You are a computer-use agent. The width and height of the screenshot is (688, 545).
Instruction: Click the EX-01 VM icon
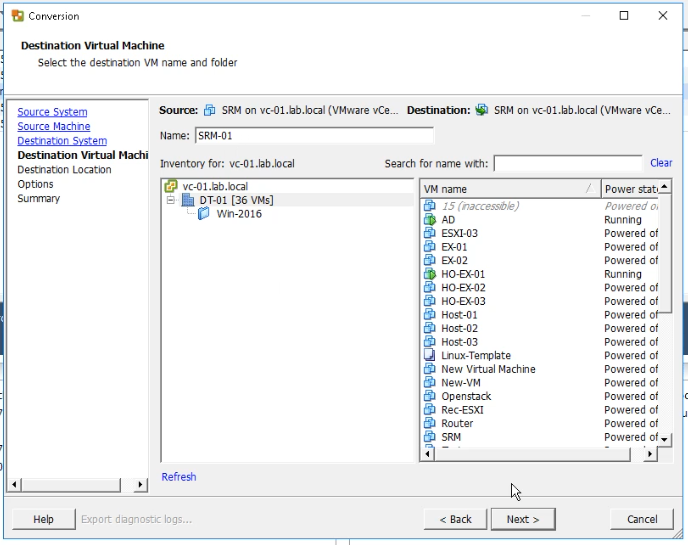430,247
